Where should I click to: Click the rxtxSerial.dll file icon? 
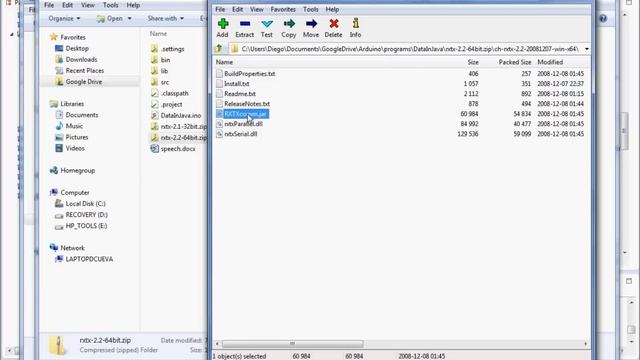pyautogui.click(x=219, y=134)
